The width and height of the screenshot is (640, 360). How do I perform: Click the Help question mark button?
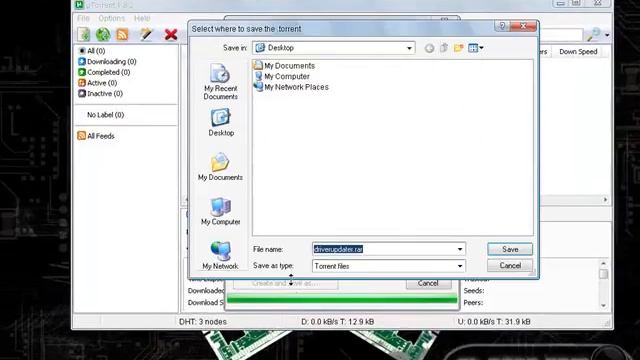502,26
